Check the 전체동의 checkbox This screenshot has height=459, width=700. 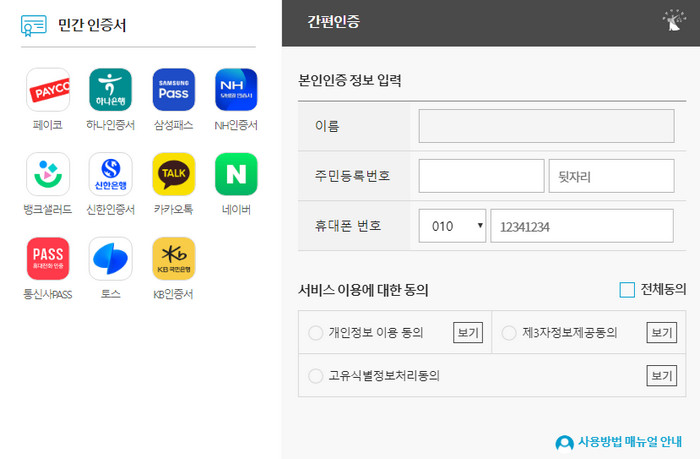click(x=627, y=290)
